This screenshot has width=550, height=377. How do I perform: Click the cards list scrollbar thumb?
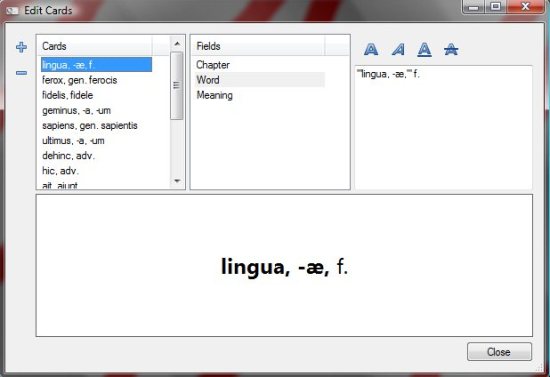pos(176,86)
